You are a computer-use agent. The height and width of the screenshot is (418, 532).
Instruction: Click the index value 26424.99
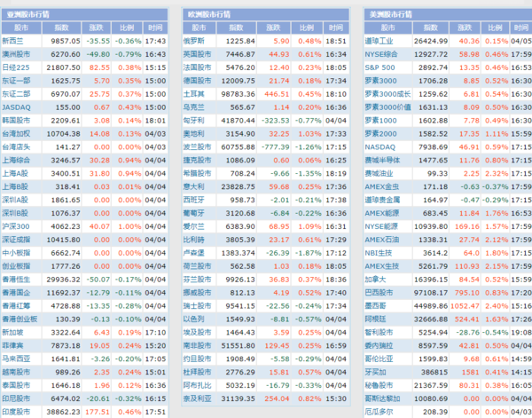[x=431, y=41]
